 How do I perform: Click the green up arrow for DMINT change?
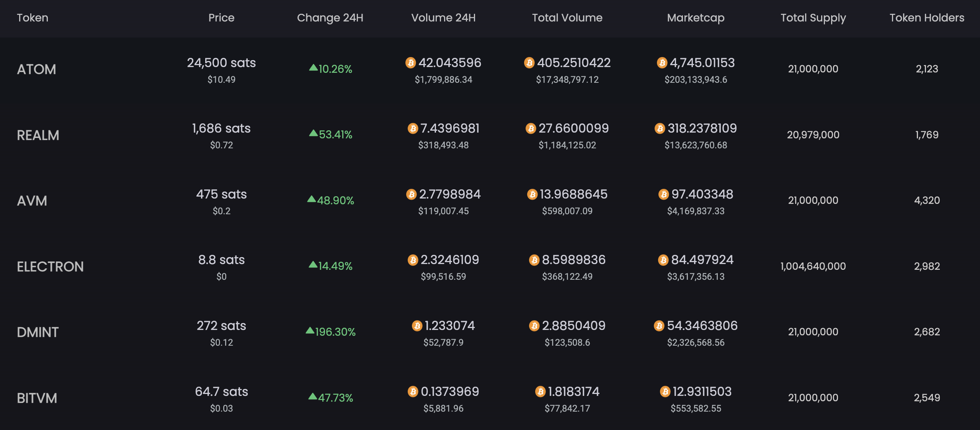click(310, 330)
